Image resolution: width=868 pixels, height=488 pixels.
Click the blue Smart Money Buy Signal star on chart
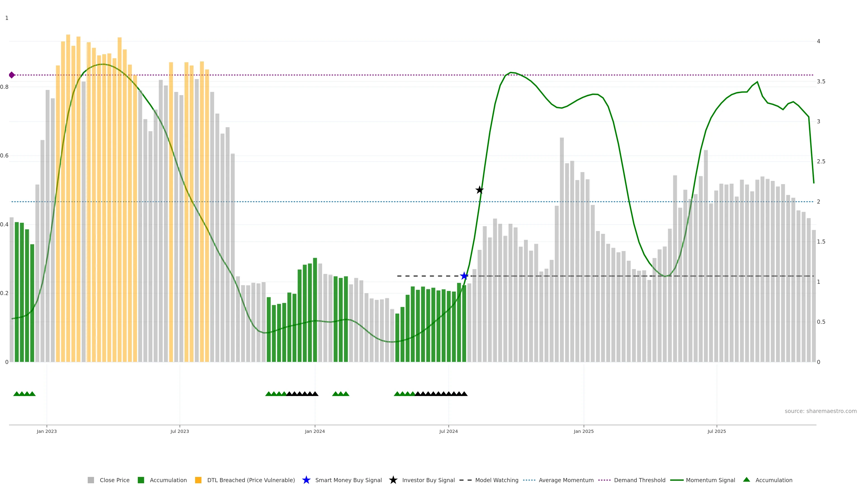(x=464, y=276)
